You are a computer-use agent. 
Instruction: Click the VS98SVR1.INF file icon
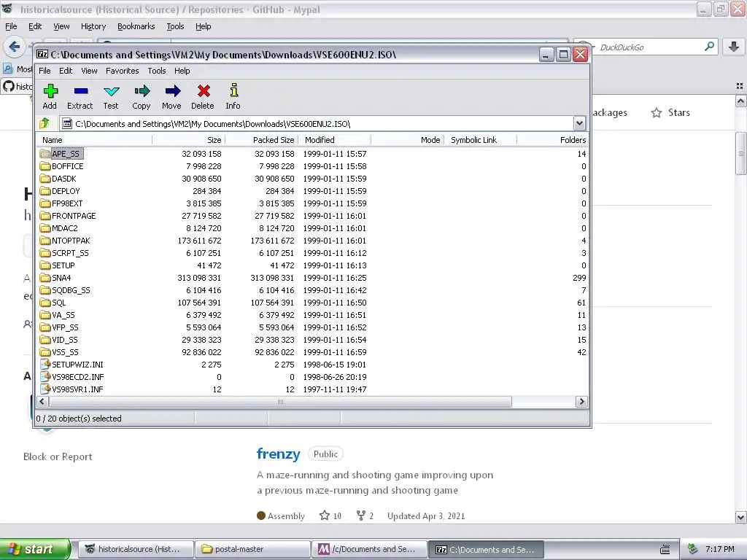[45, 389]
